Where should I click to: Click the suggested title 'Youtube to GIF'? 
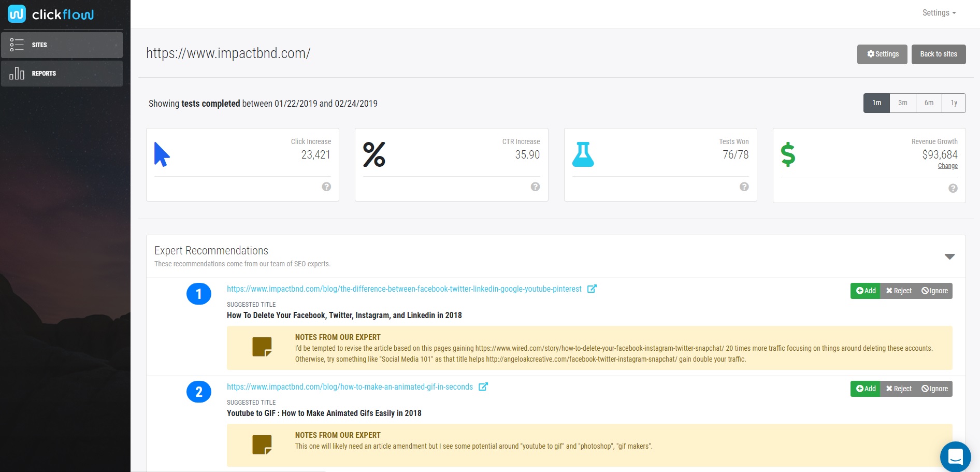[x=324, y=413]
